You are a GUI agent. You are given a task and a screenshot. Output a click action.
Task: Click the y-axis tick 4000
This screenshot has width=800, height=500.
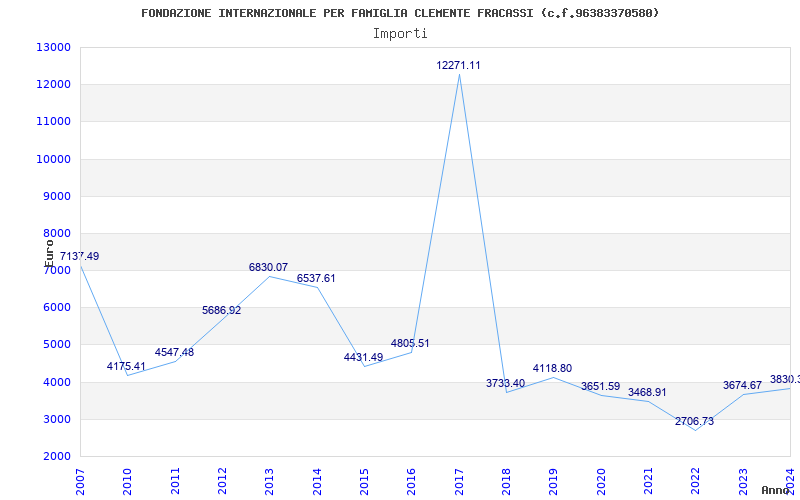tap(56, 382)
